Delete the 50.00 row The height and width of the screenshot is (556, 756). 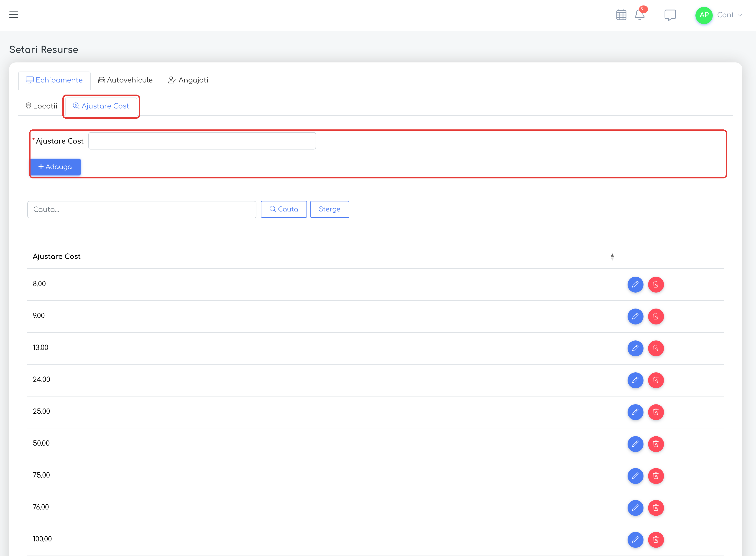pos(655,444)
